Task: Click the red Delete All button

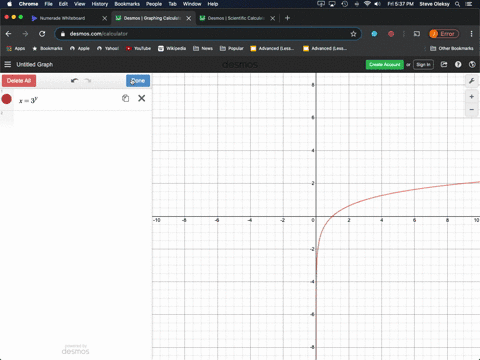Action: coord(19,81)
